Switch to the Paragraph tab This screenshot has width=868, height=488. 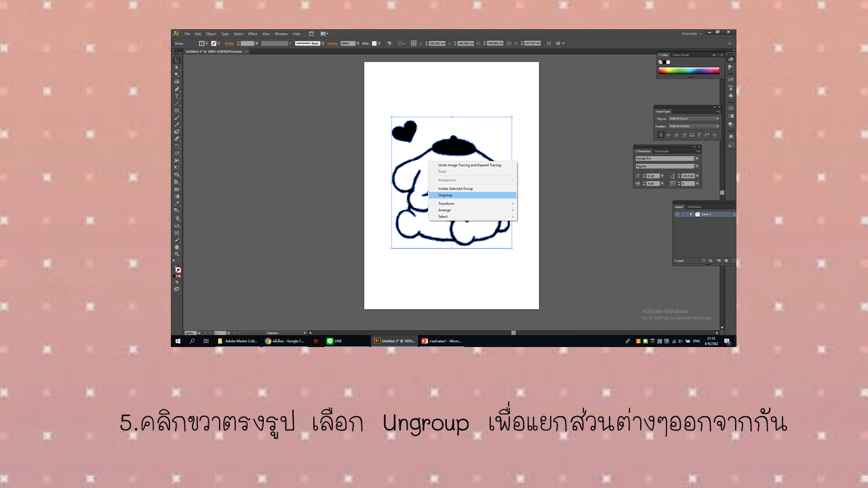coord(662,151)
